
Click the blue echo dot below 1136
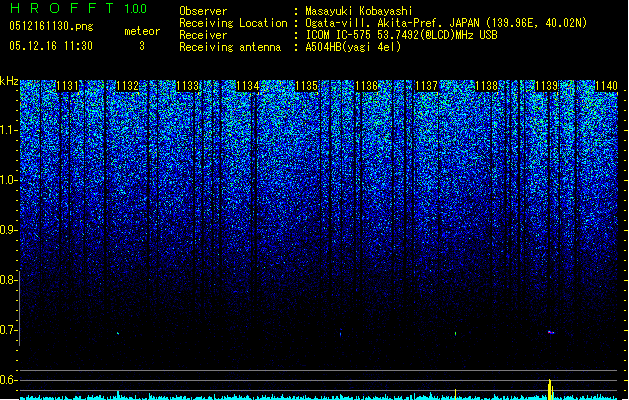click(341, 334)
